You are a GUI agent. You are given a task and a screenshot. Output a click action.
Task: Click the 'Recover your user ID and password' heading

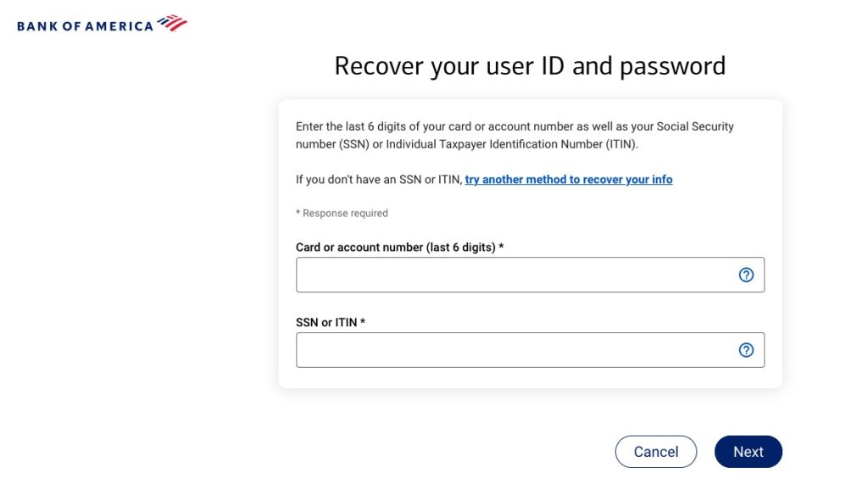point(530,66)
